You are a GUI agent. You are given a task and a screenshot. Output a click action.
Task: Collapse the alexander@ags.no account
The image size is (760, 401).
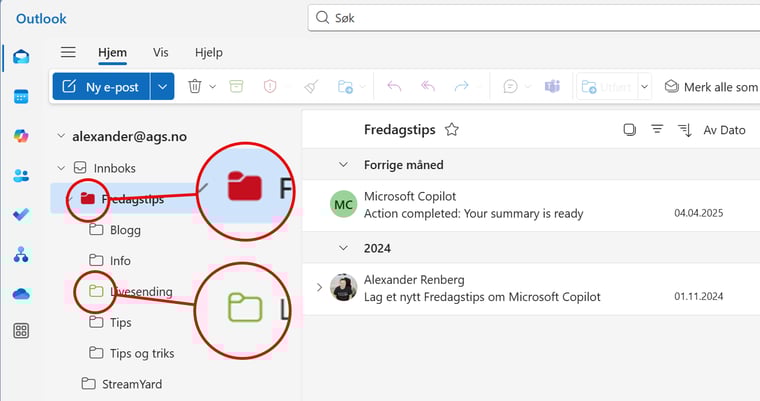(x=61, y=136)
